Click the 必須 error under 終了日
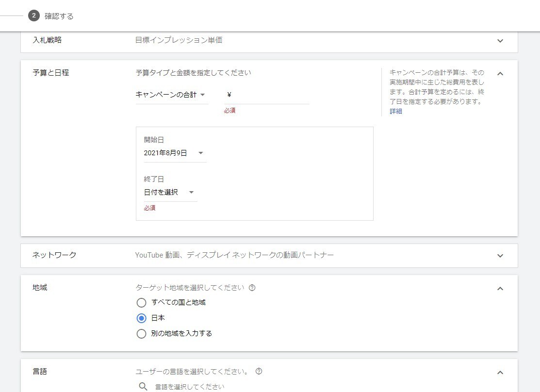 149,208
